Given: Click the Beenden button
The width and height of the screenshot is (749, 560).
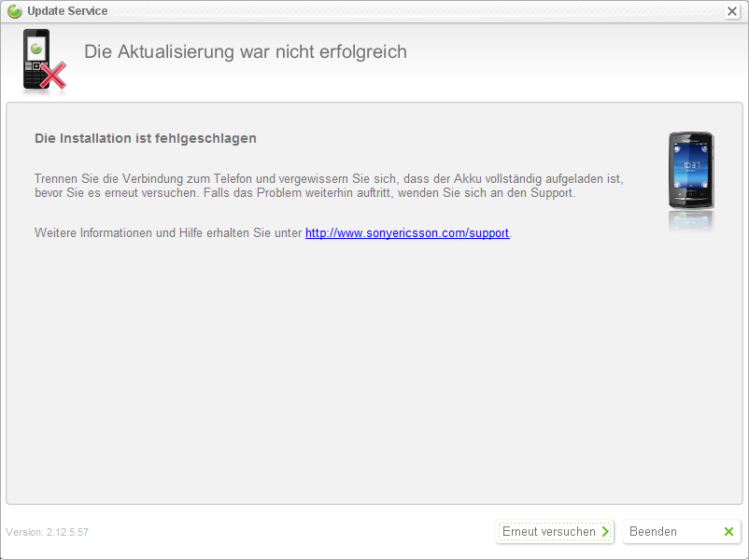Looking at the screenshot, I should (x=682, y=531).
